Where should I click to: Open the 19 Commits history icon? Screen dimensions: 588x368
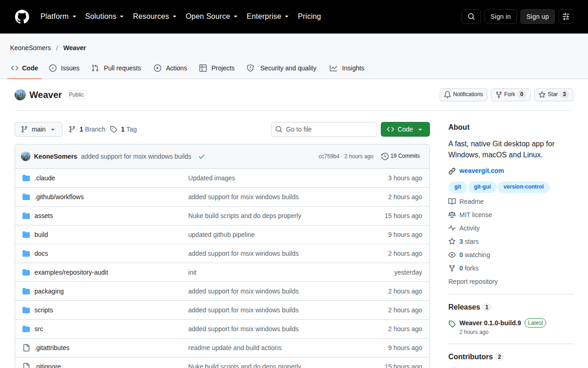click(x=385, y=156)
